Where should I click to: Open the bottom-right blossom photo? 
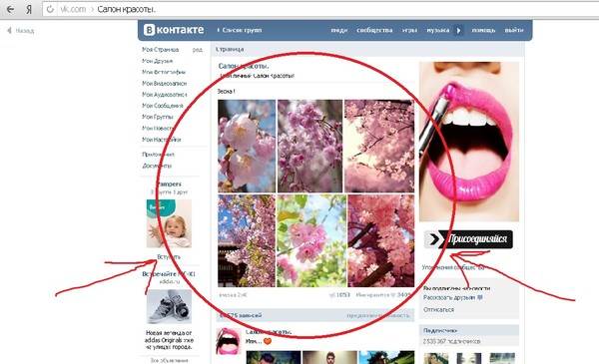pos(381,240)
